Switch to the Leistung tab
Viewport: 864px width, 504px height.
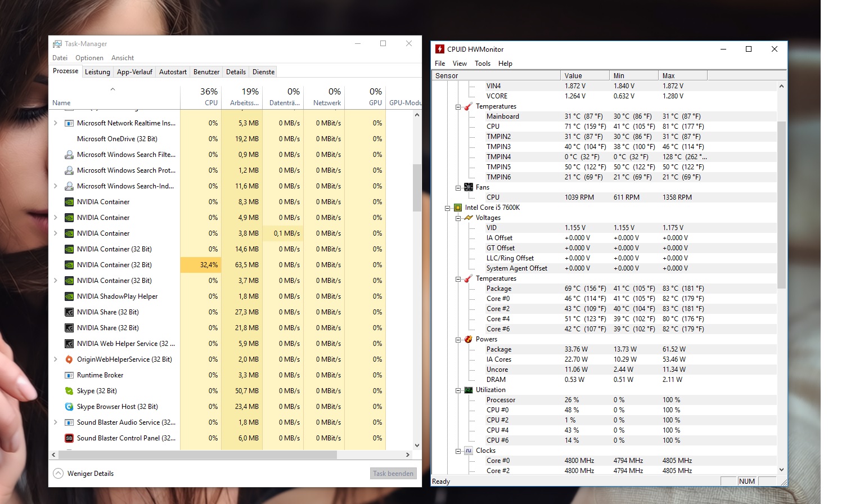tap(97, 72)
